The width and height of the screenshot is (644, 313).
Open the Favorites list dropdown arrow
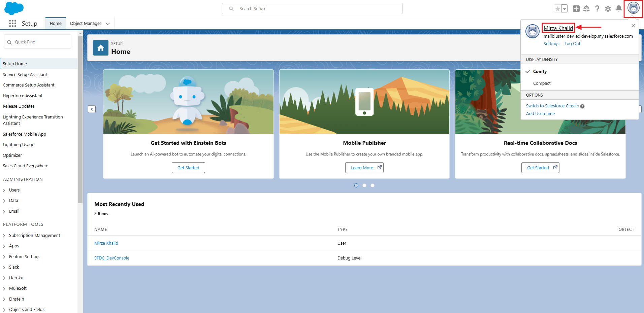pos(565,9)
